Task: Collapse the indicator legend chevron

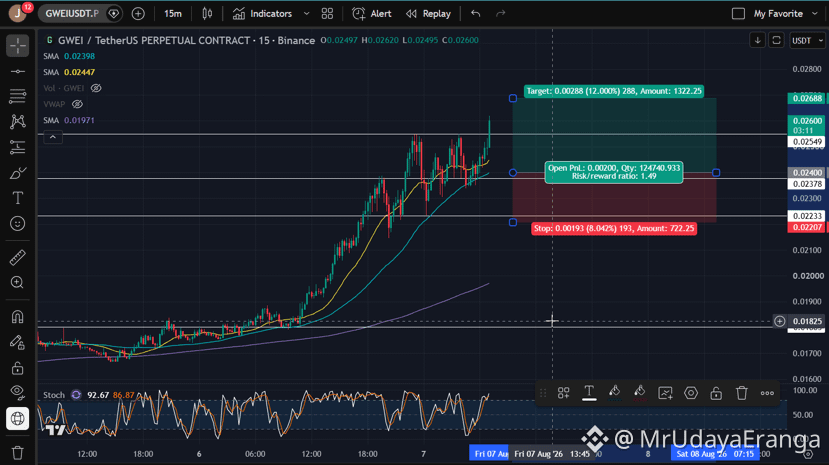Action: pos(53,137)
